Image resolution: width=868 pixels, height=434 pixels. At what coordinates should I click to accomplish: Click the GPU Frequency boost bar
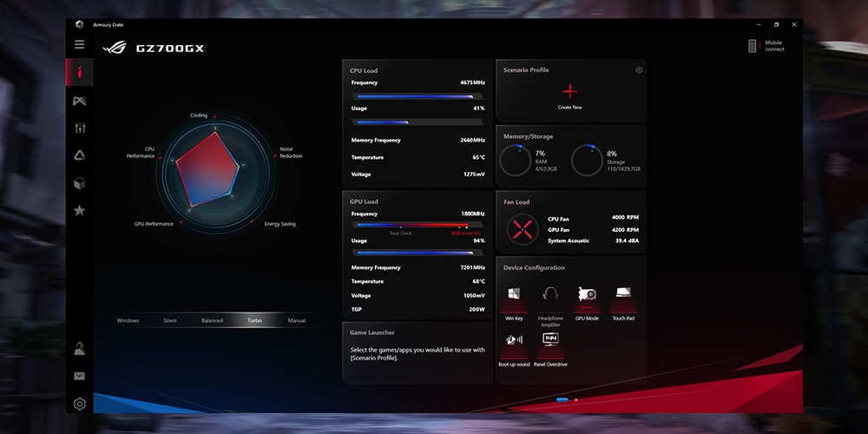pyautogui.click(x=418, y=225)
